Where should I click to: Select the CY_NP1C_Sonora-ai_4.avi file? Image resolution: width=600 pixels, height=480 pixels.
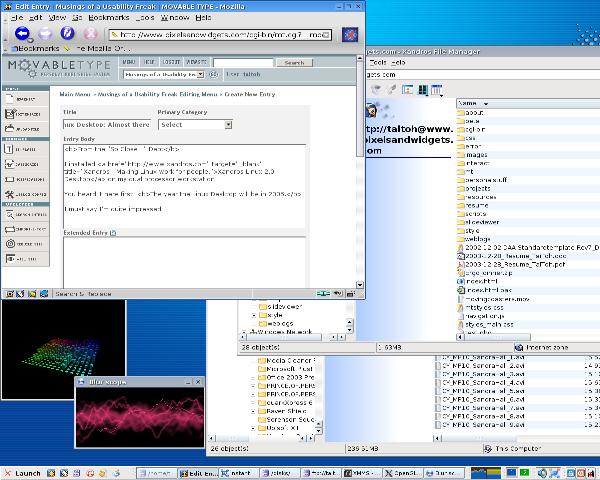tap(480, 382)
